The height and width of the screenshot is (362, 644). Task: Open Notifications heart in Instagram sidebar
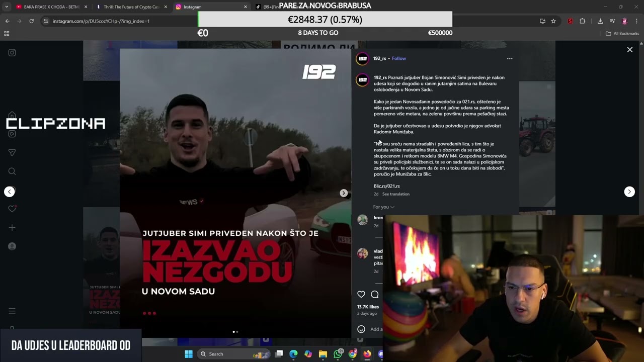pyautogui.click(x=12, y=209)
